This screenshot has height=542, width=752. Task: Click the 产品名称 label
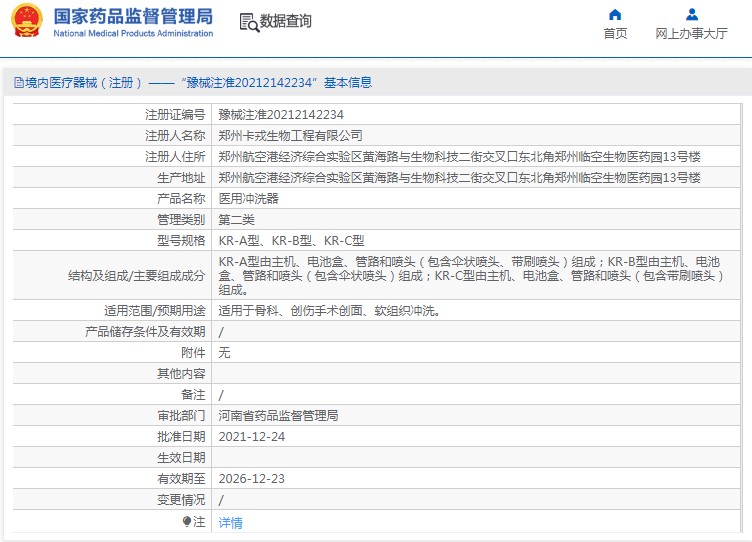click(x=181, y=199)
